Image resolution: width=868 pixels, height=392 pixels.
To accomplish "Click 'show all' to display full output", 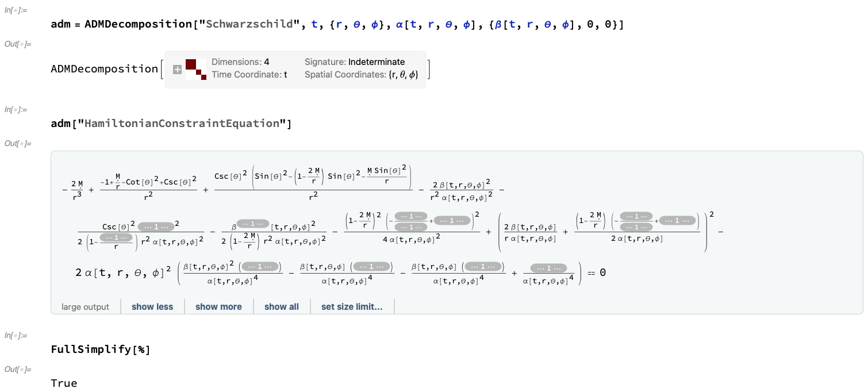I will coord(282,306).
